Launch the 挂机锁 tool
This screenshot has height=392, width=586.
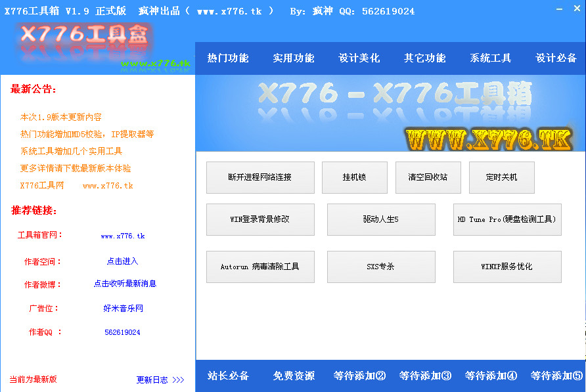click(354, 177)
